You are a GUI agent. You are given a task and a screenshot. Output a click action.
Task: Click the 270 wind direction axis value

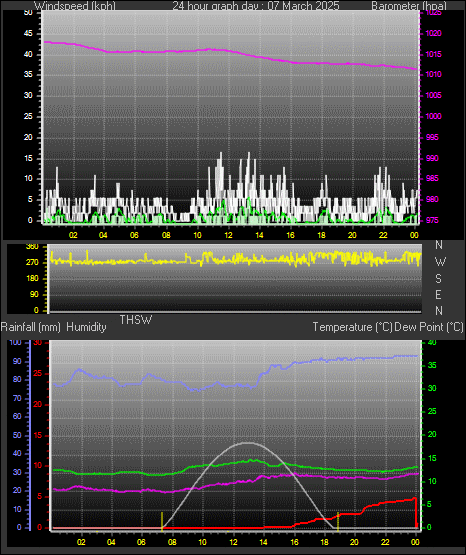(32, 263)
